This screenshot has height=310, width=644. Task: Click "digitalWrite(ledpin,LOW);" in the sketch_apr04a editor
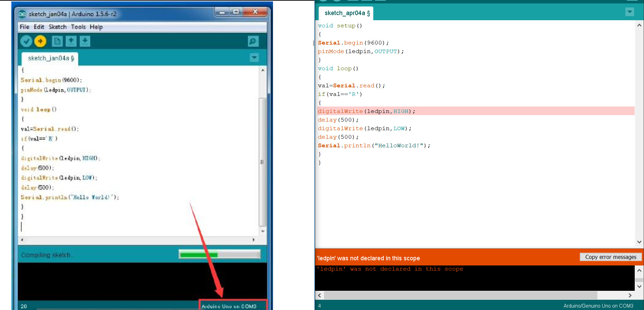pyautogui.click(x=365, y=128)
